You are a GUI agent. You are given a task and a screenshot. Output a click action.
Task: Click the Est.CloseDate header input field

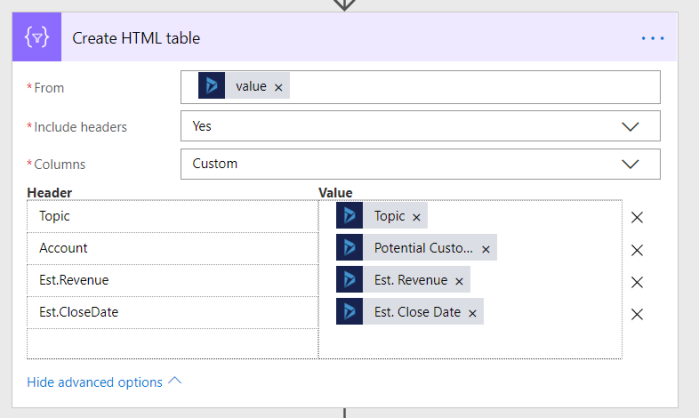coord(172,312)
